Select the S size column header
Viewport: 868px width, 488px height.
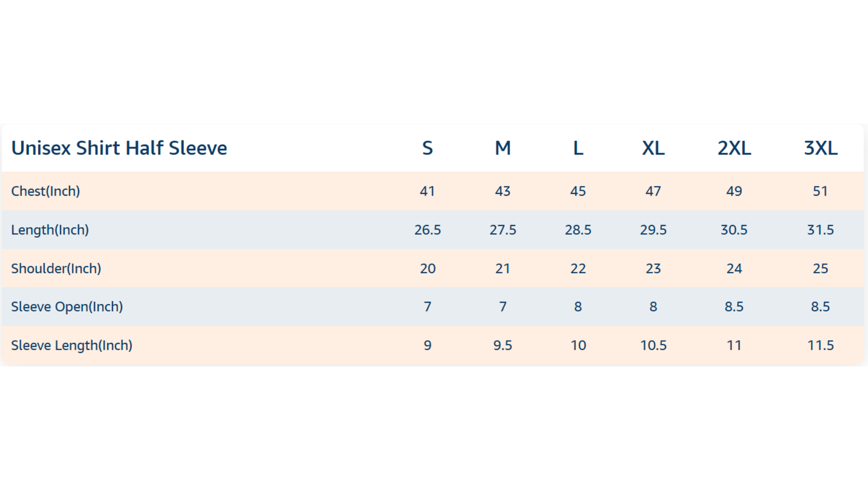(x=427, y=148)
